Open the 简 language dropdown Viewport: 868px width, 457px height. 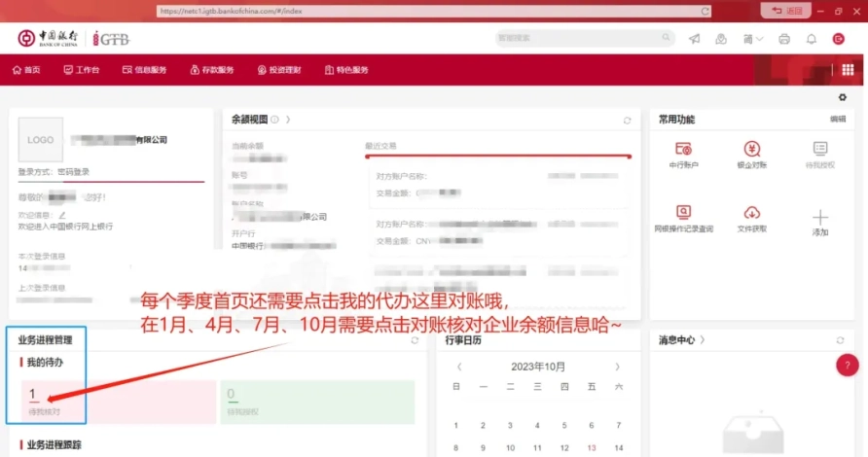click(x=753, y=39)
